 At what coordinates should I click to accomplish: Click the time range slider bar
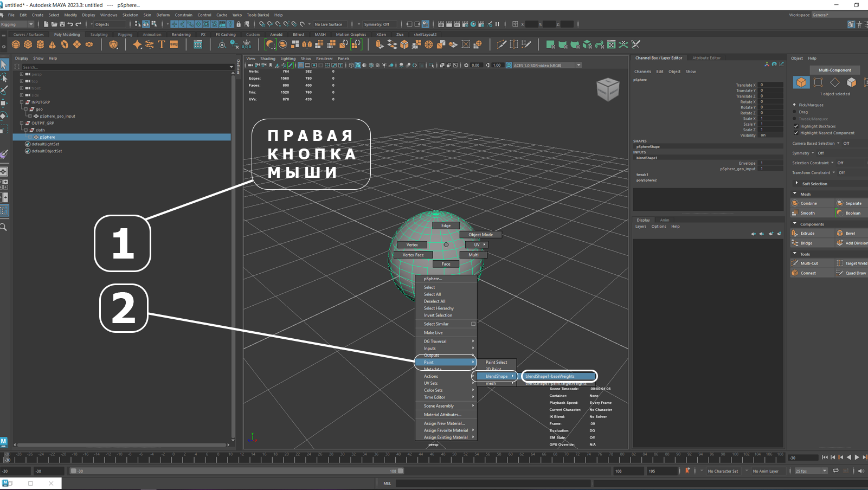coord(237,471)
